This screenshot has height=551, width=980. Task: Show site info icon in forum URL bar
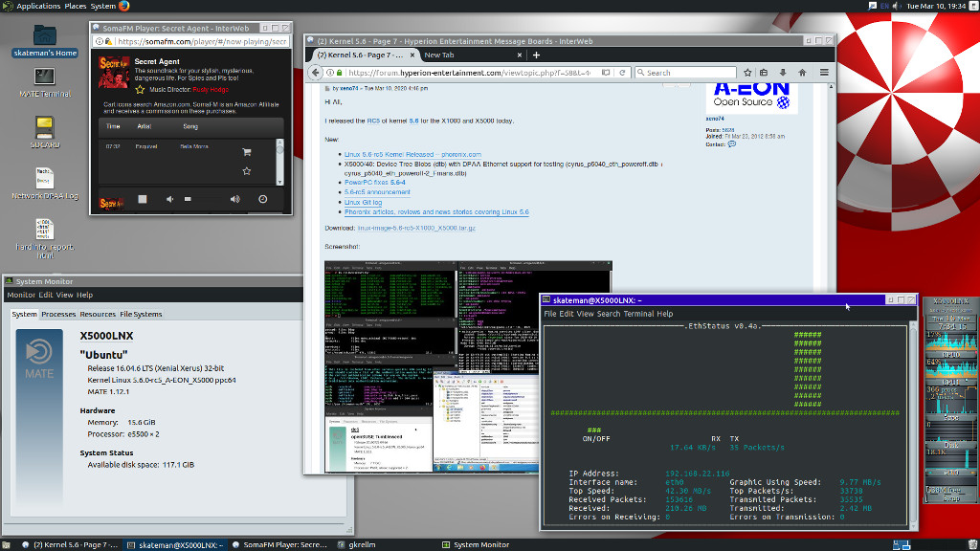click(330, 73)
